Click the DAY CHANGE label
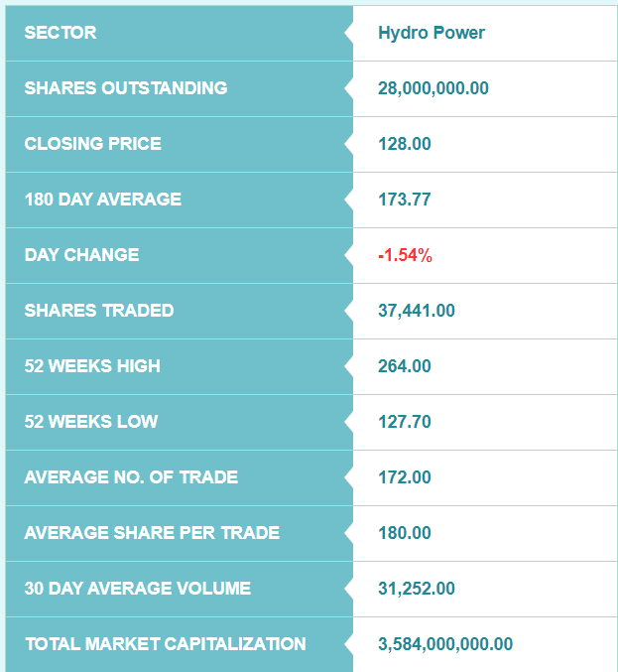Viewport: 618px width, 672px height. (x=81, y=255)
